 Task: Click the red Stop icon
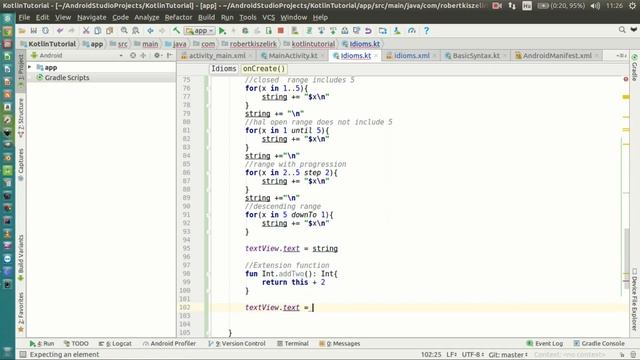[280, 31]
